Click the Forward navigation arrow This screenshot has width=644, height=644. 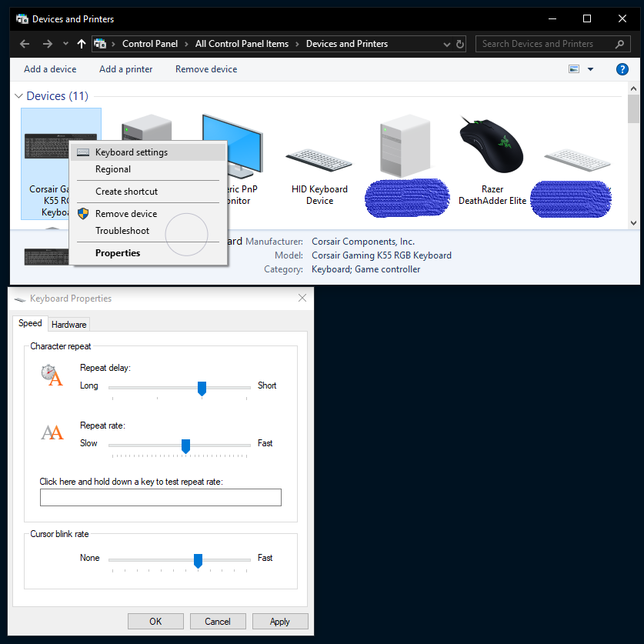48,44
